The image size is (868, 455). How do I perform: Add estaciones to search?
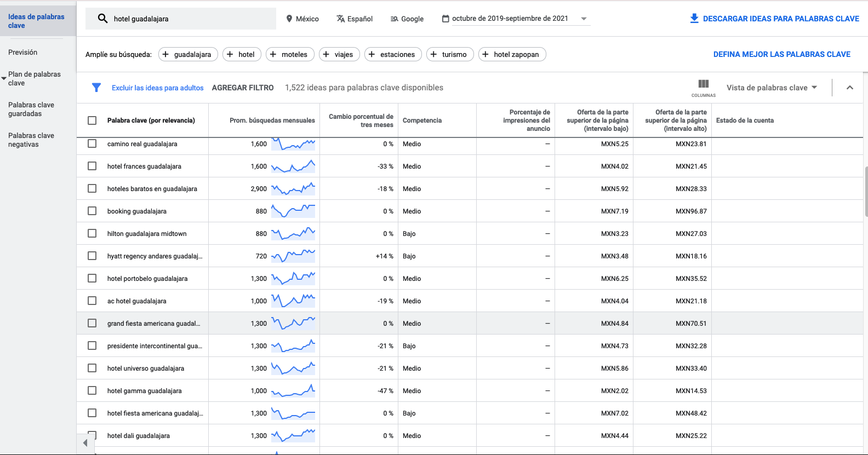point(393,54)
